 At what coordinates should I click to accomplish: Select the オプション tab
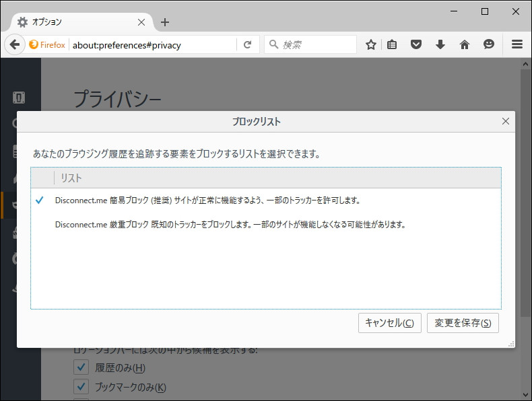81,22
